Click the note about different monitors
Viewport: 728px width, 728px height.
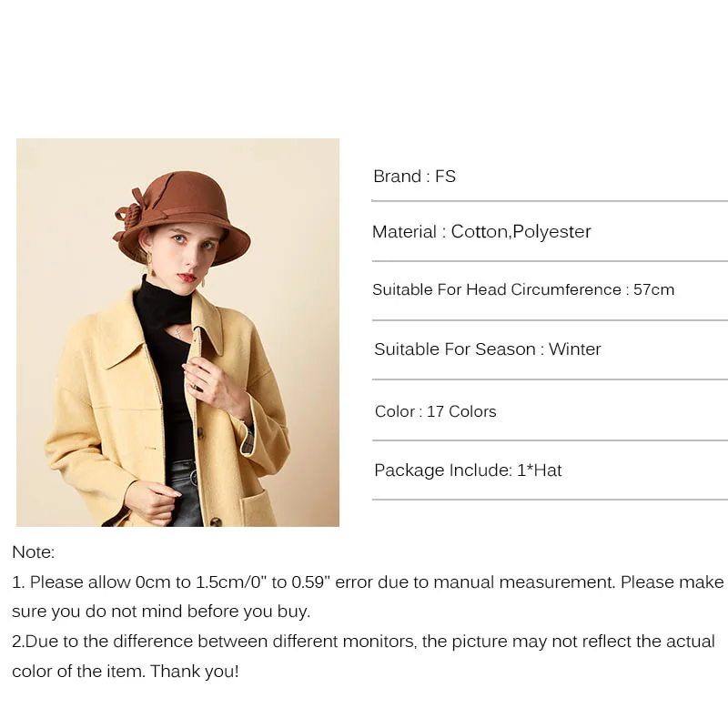[x=364, y=642]
